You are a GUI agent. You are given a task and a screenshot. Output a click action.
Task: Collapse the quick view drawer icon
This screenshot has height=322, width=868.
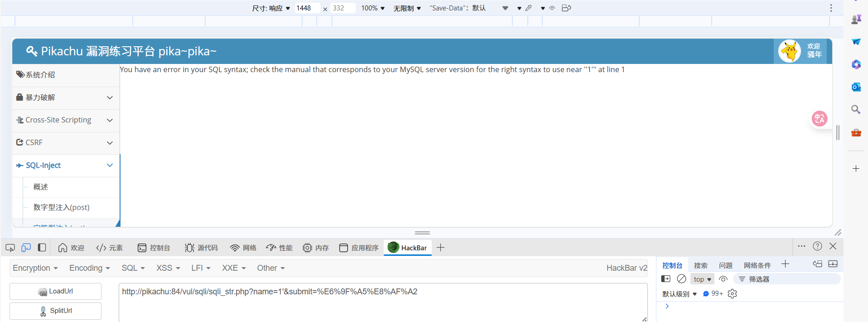833,264
